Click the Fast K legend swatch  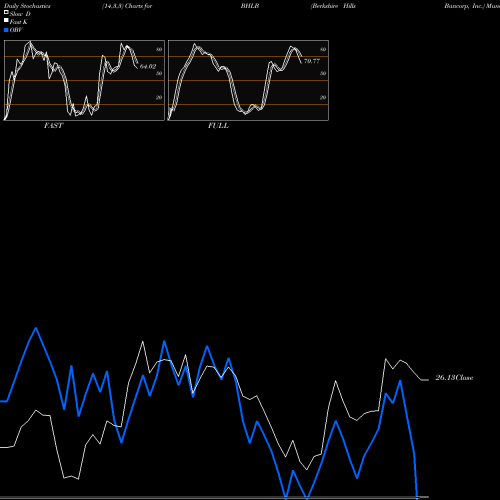click(x=6, y=21)
